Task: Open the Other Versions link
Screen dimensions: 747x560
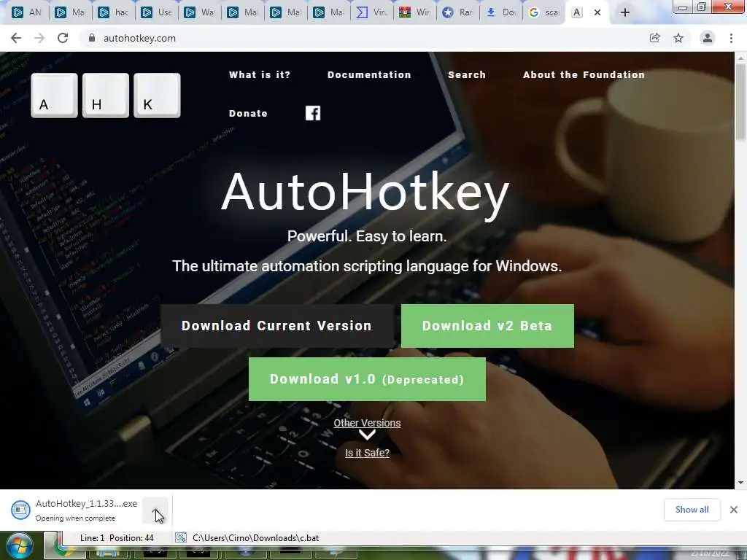Action: tap(367, 423)
